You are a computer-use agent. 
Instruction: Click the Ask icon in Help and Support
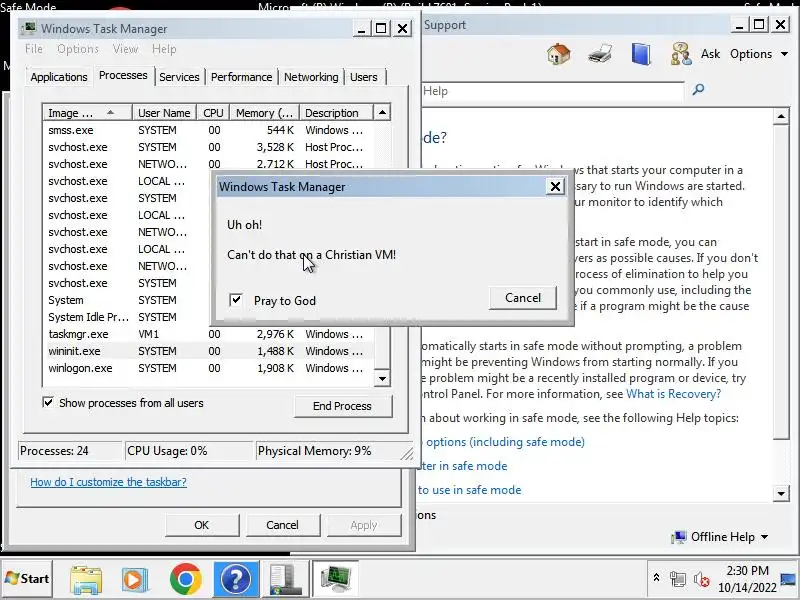click(681, 54)
